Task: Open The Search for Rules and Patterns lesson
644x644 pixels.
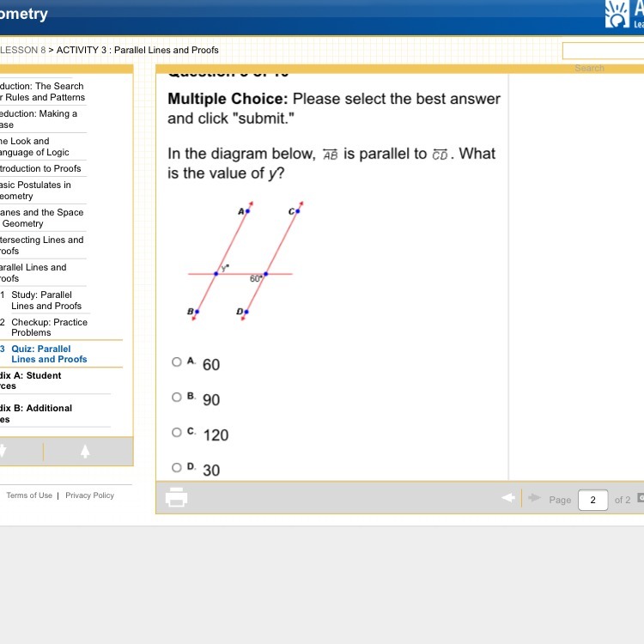Action: [x=42, y=92]
